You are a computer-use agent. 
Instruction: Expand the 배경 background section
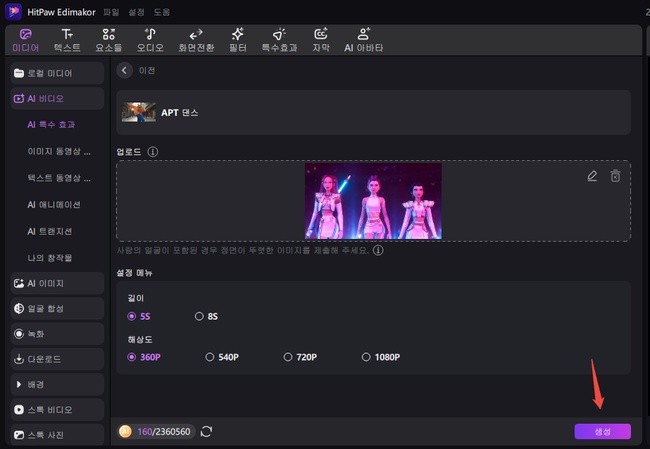[57, 384]
